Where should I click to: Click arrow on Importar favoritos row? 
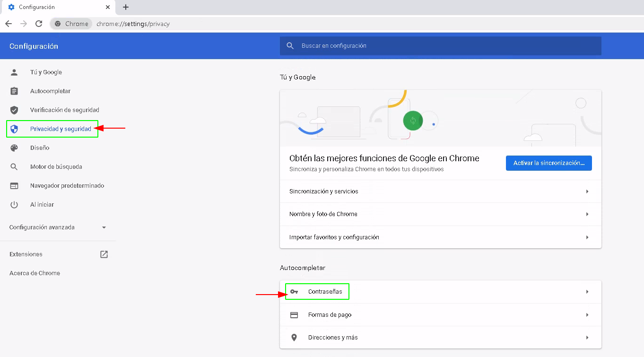(587, 237)
